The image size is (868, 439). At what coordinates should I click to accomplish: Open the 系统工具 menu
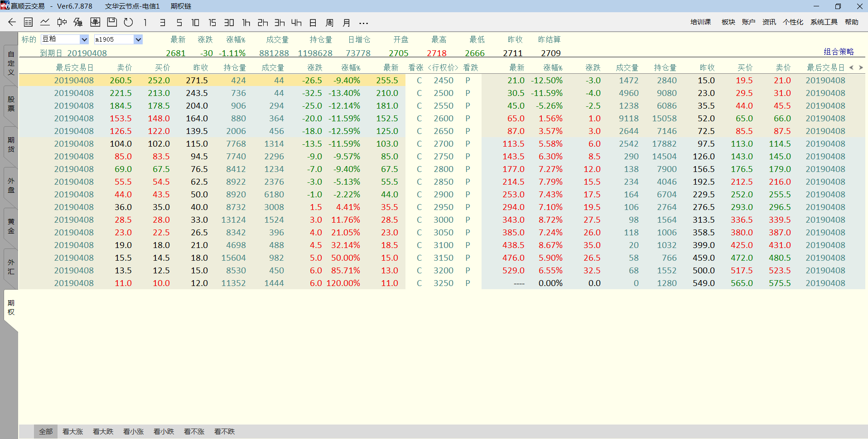point(824,22)
